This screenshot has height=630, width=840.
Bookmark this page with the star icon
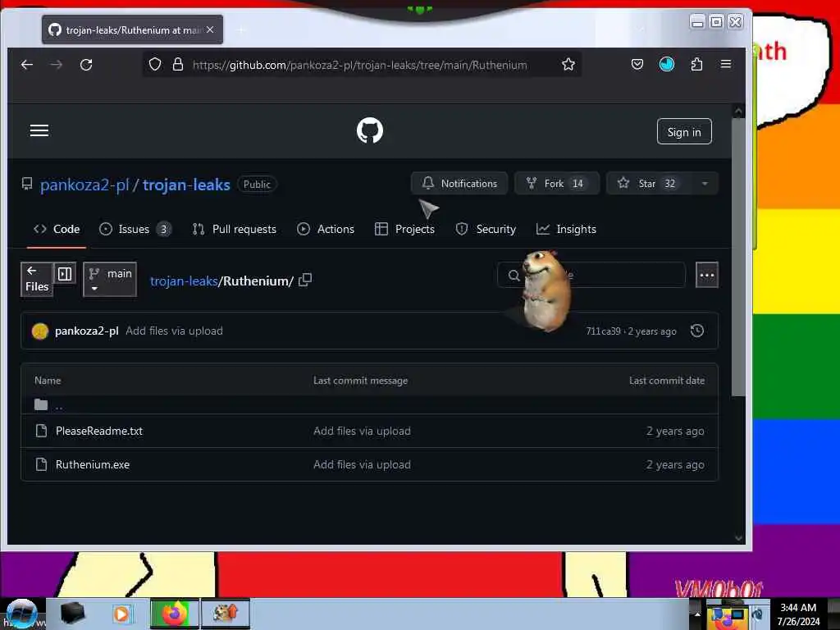(x=568, y=65)
